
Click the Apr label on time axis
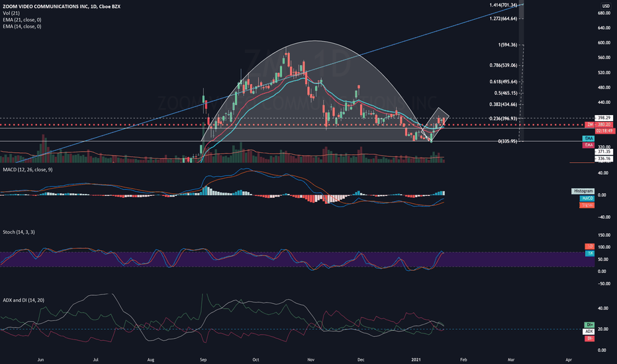coord(569,359)
